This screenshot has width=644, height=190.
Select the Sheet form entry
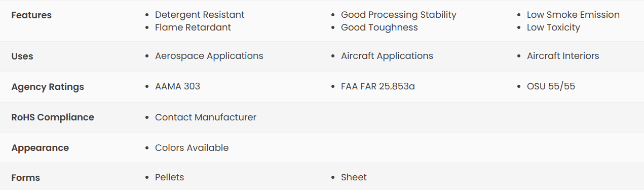354,177
